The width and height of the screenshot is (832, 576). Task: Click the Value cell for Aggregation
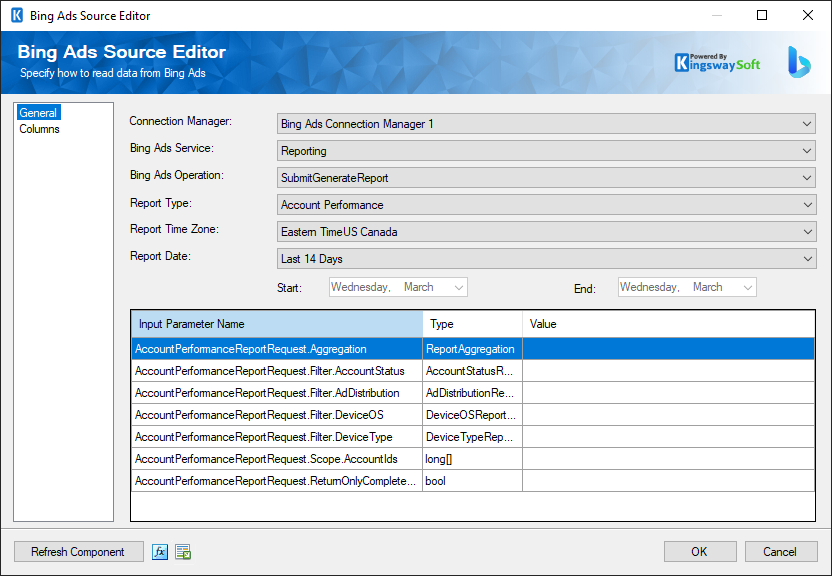click(x=669, y=349)
